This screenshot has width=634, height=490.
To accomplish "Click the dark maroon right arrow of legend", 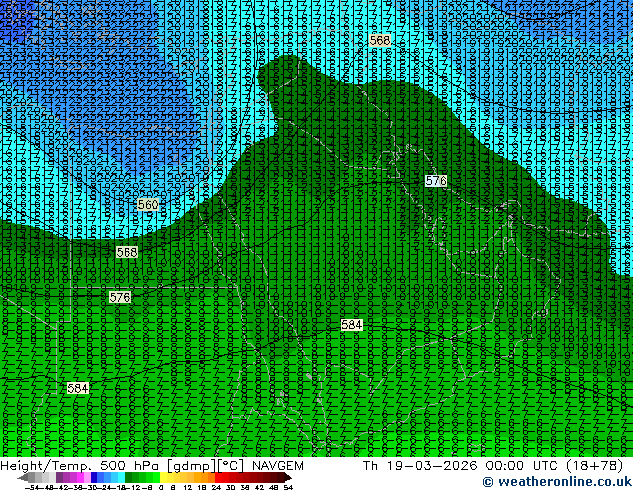I will point(288,477).
